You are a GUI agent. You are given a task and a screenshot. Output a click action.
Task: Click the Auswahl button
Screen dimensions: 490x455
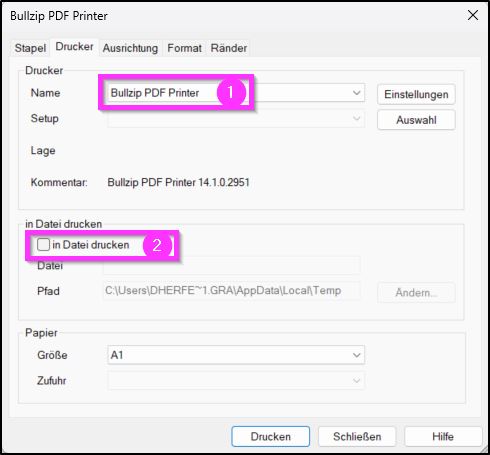(x=416, y=120)
